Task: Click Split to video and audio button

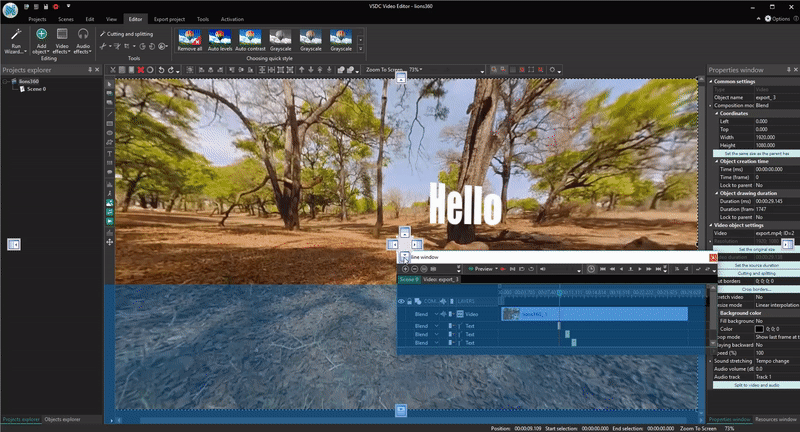Action: 757,385
